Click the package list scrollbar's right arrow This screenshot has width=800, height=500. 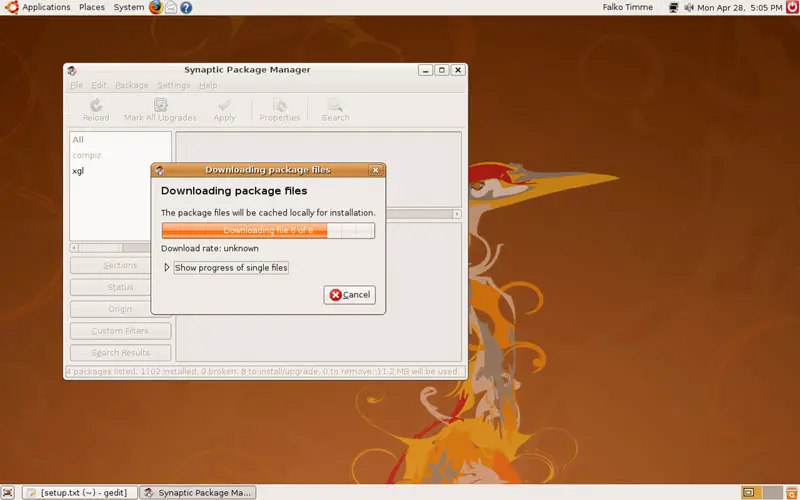pyautogui.click(x=457, y=214)
